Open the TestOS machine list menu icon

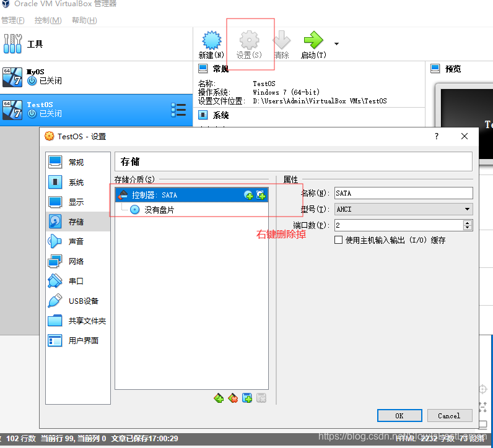click(178, 110)
